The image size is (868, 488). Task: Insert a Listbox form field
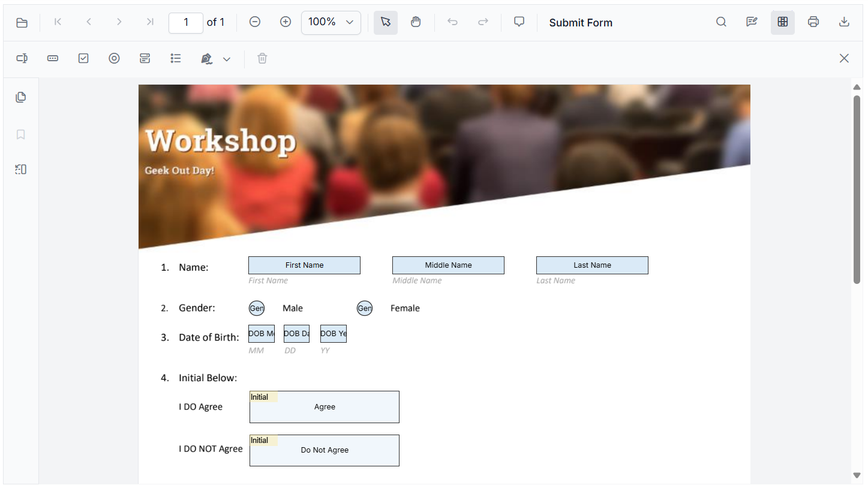[x=176, y=58]
